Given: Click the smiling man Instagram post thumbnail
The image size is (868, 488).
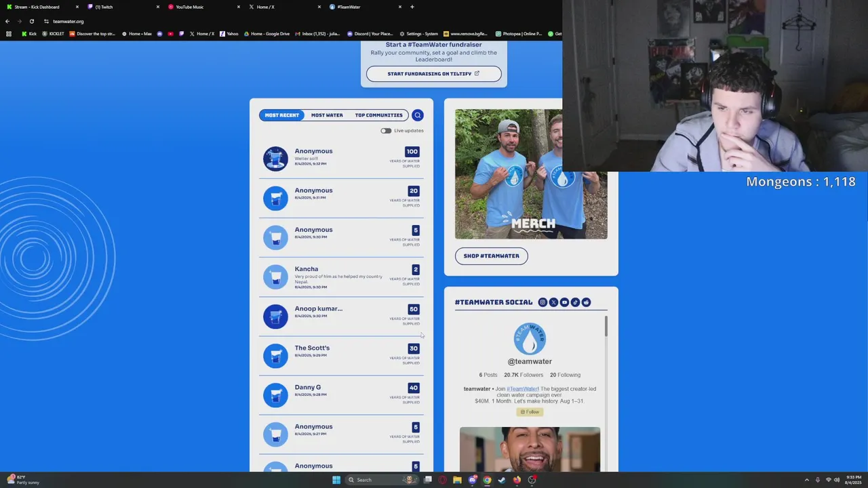Looking at the screenshot, I should point(530,449).
